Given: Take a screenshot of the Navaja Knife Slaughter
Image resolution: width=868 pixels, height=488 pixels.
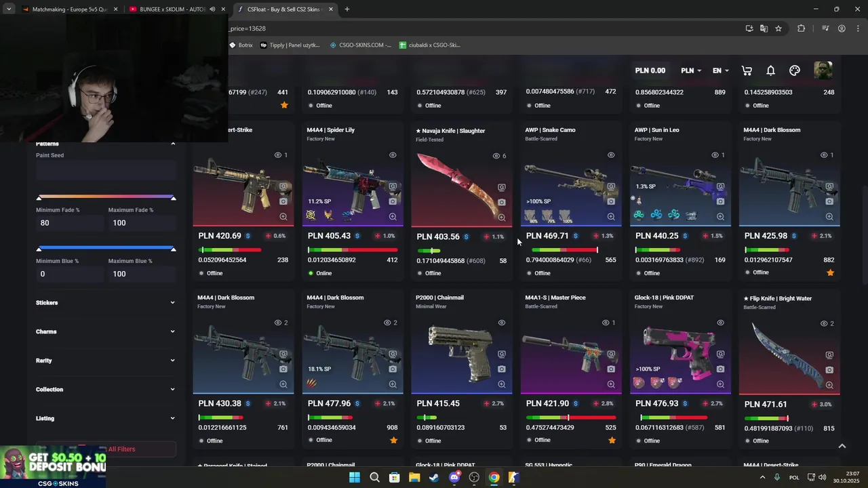Looking at the screenshot, I should point(502,202).
